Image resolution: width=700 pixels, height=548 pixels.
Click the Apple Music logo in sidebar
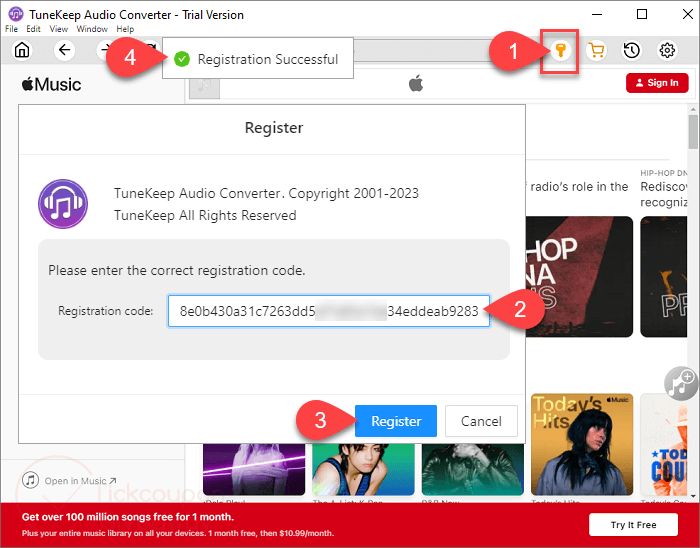[51, 84]
